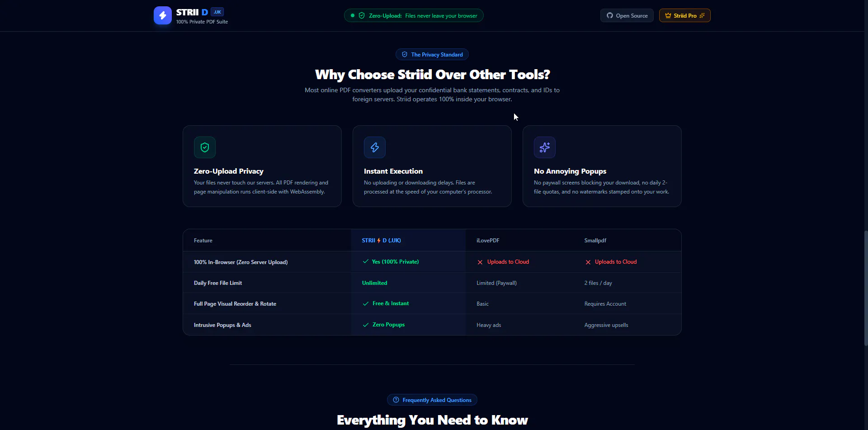
Task: Open Striid Pro upgrade button
Action: pyautogui.click(x=685, y=16)
